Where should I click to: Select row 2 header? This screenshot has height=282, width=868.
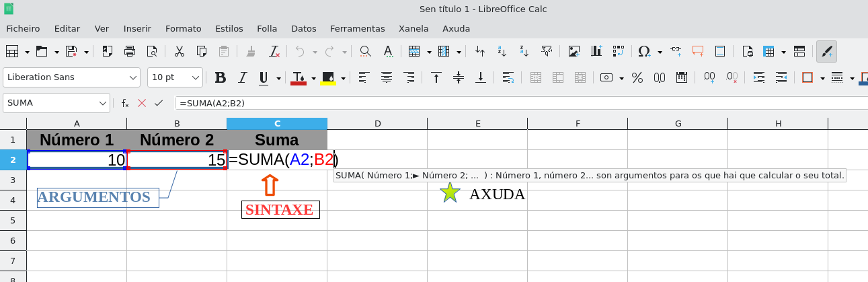[x=13, y=160]
